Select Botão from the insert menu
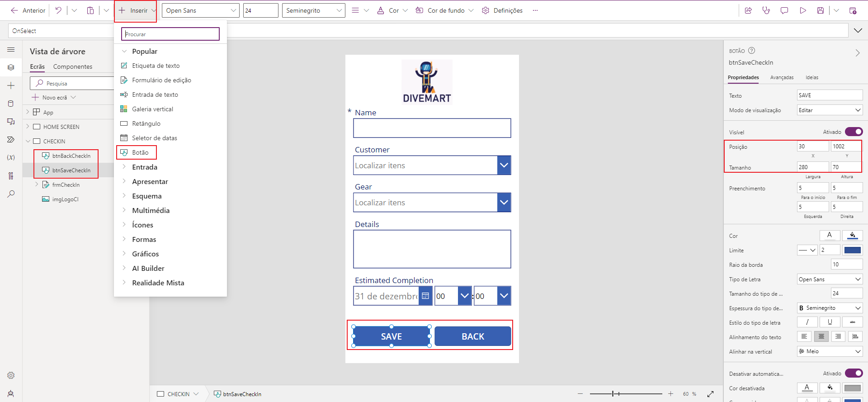868x402 pixels. 137,152
